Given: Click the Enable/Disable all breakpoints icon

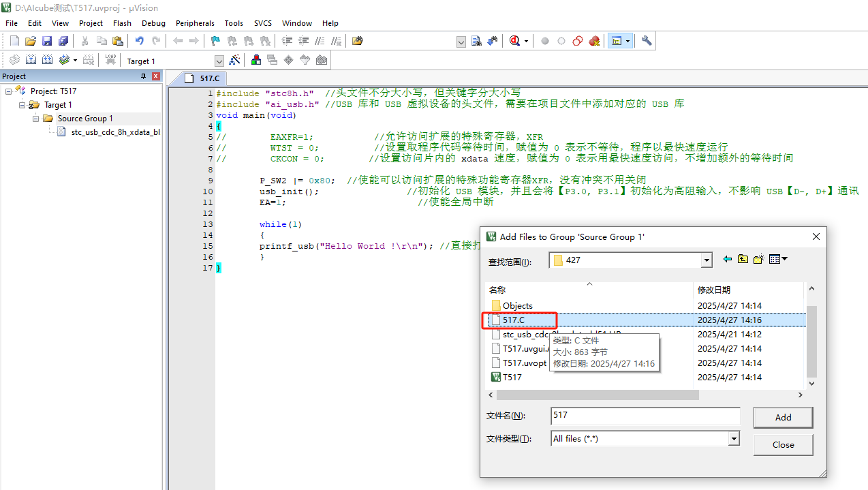Looking at the screenshot, I should pos(578,41).
